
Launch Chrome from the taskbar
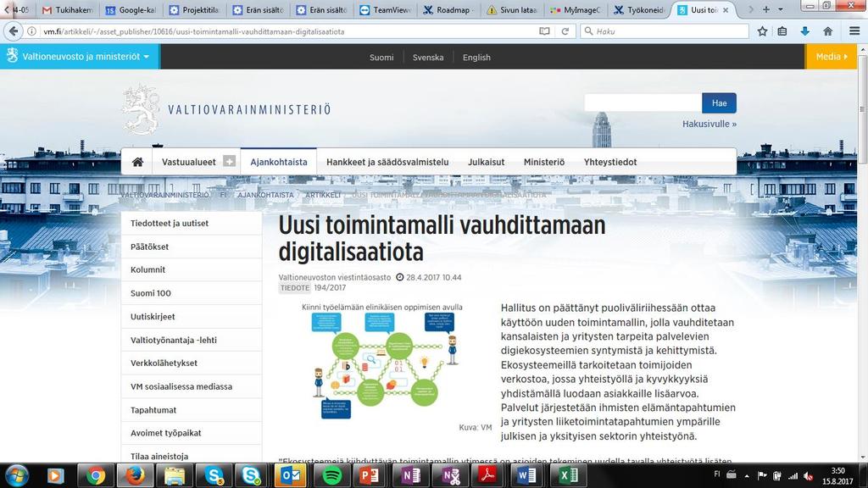(x=96, y=476)
